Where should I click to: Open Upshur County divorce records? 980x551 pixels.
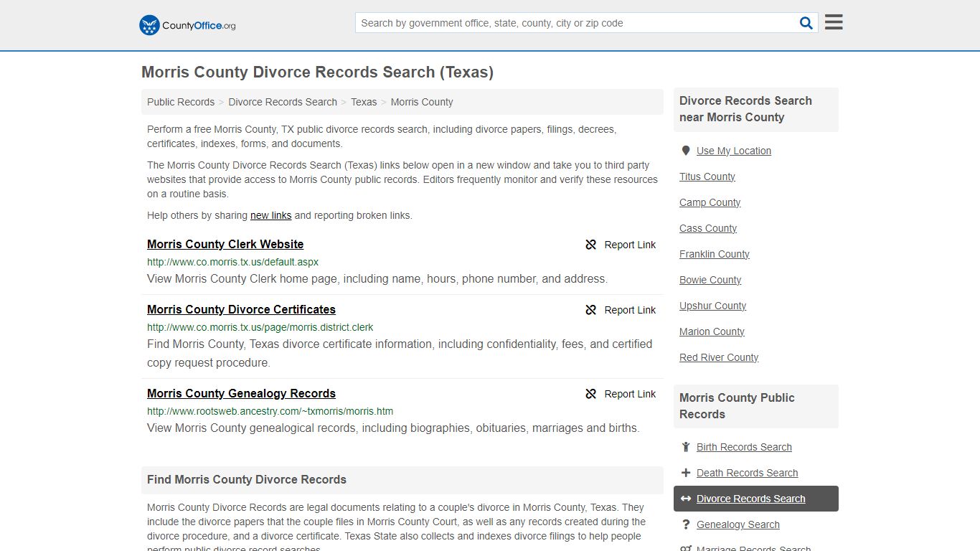point(712,306)
